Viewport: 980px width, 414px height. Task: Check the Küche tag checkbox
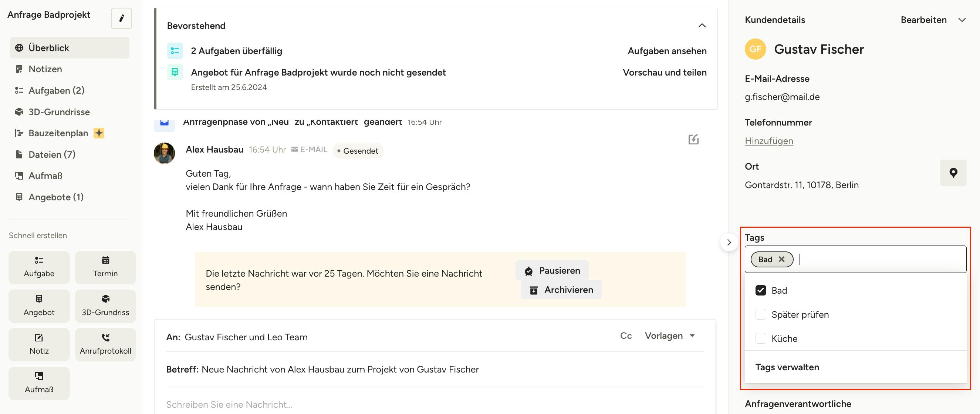[760, 338]
